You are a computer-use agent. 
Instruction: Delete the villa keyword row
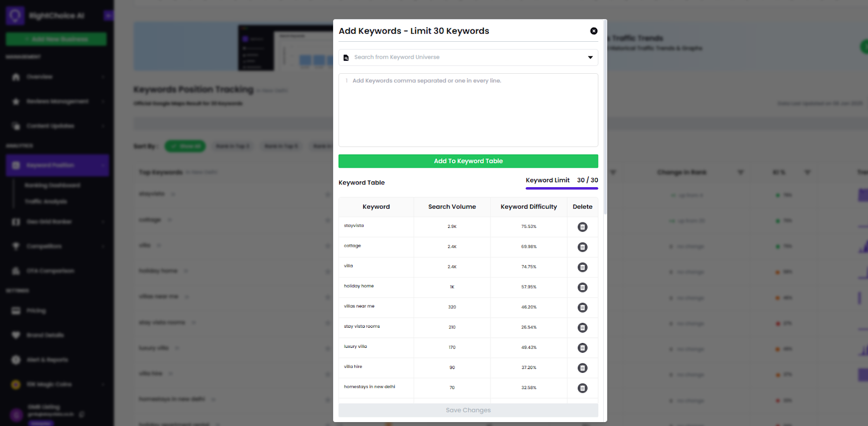[x=583, y=267]
